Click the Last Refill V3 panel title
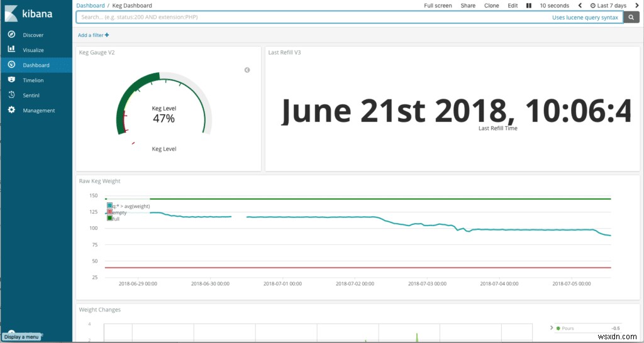The height and width of the screenshot is (343, 644). point(285,53)
